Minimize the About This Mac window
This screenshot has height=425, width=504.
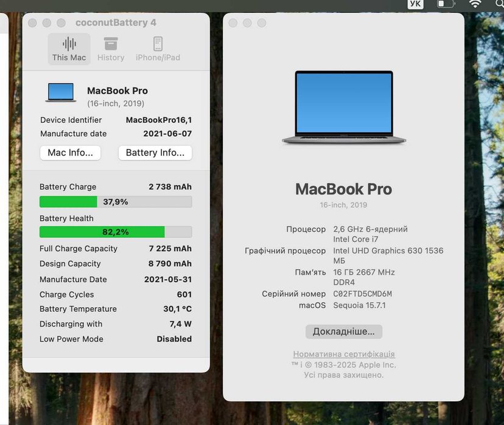247,22
